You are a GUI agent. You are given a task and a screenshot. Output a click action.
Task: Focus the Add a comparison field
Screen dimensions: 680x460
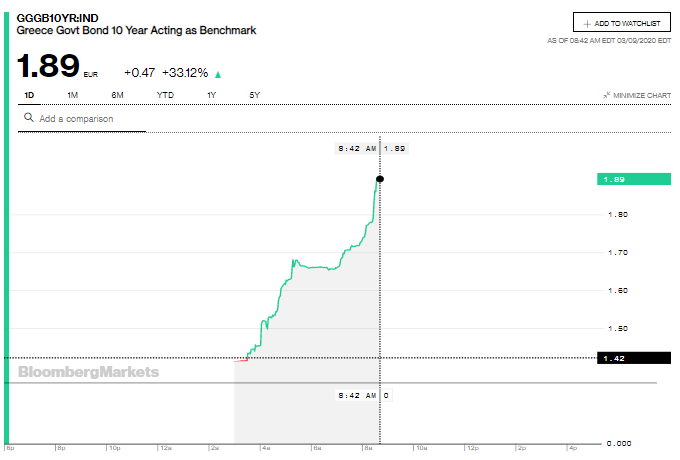point(90,119)
